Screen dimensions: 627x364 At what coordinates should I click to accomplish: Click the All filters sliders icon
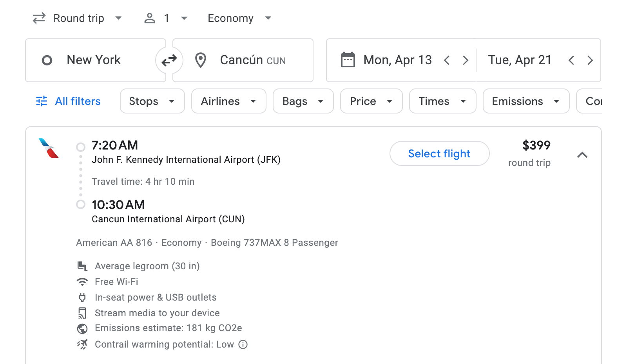pyautogui.click(x=42, y=101)
